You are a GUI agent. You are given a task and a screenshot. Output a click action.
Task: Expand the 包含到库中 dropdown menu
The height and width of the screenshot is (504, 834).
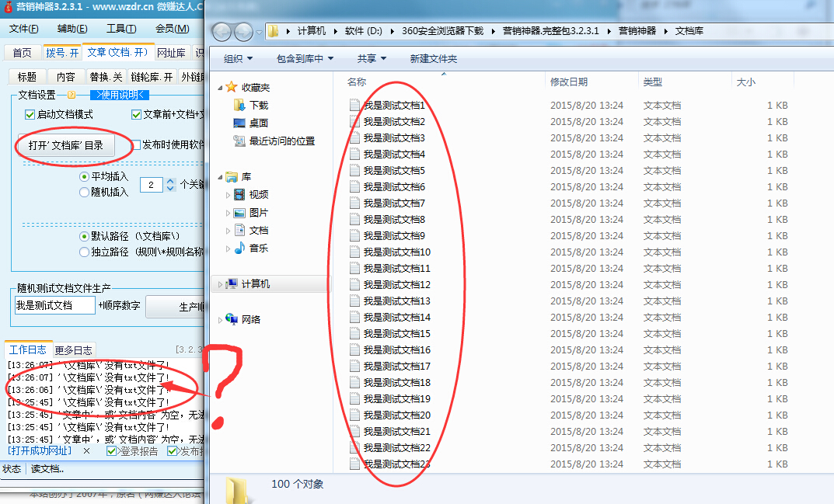click(305, 58)
